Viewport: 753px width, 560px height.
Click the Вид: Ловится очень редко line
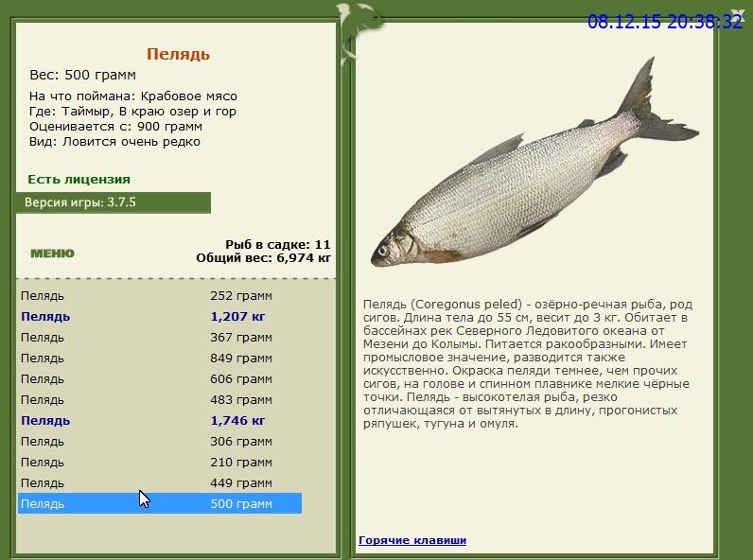point(114,142)
